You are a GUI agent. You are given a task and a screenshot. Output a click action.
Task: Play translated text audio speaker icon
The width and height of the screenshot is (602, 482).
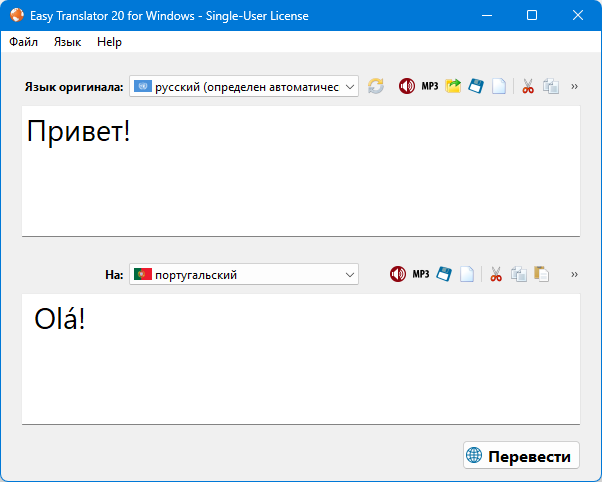[398, 274]
